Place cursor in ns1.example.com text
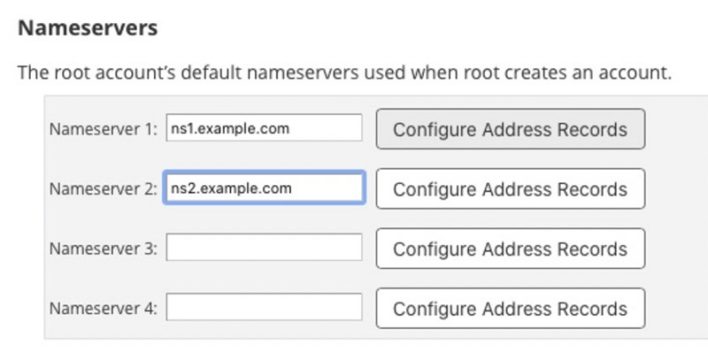Viewport: 708px width, 360px height. (230, 129)
